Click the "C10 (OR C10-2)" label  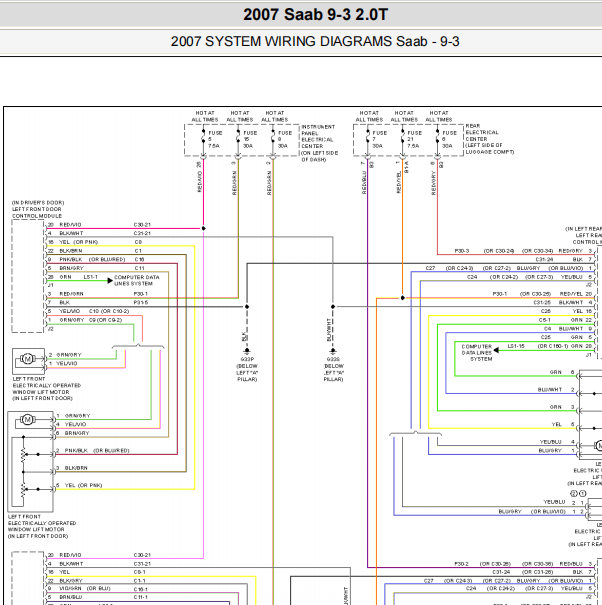(x=109, y=311)
